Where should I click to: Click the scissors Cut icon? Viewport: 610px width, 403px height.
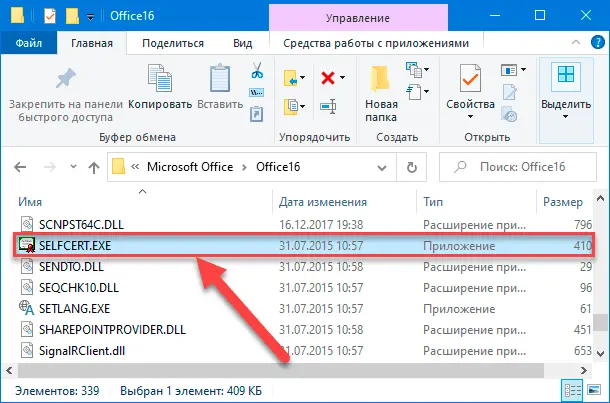point(257,72)
